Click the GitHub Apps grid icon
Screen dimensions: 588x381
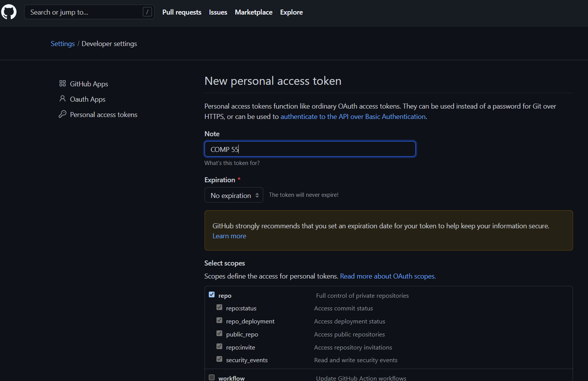click(x=63, y=83)
